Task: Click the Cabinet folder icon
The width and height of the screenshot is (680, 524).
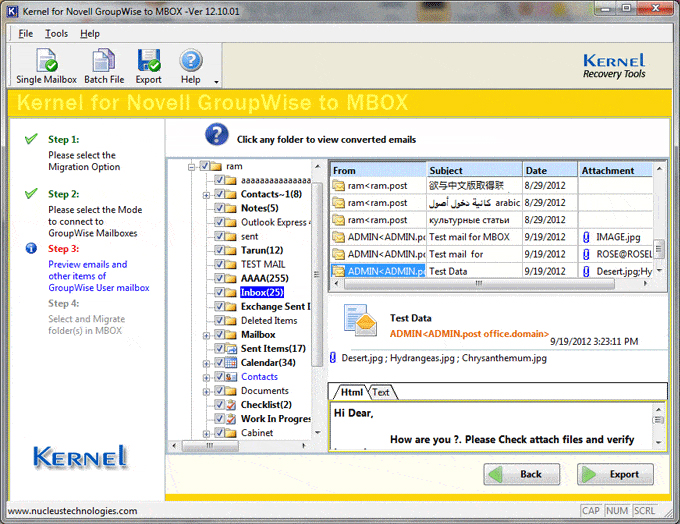Action: 232,433
